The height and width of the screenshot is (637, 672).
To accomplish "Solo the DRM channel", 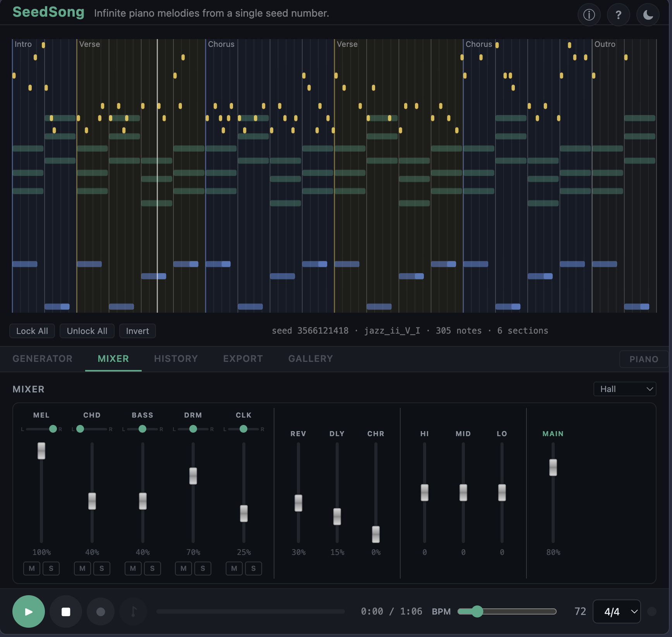I will coord(203,569).
